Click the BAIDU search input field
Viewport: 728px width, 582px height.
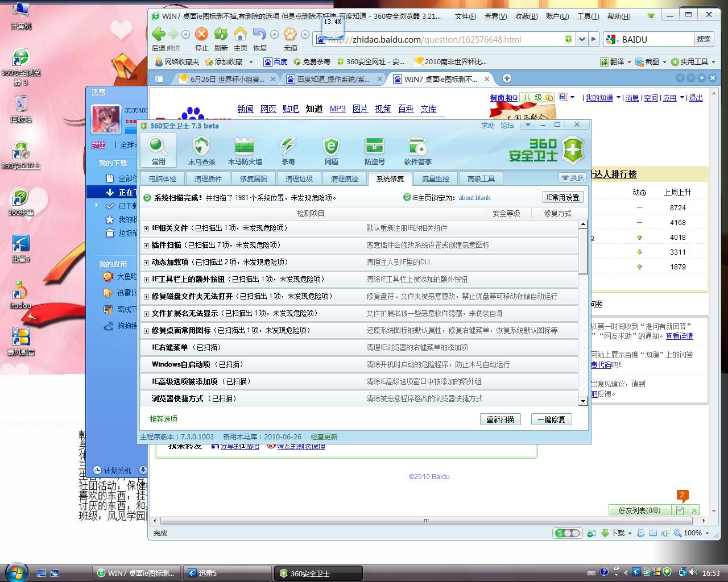coord(657,39)
